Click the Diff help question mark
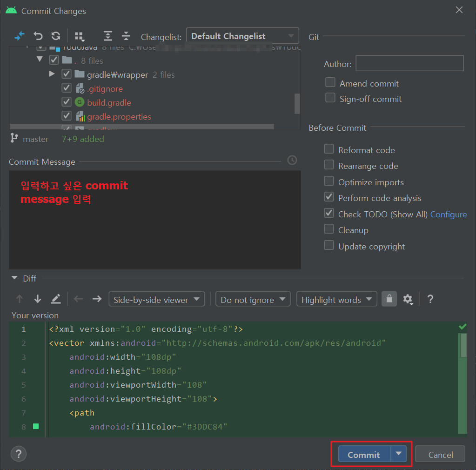 point(430,299)
